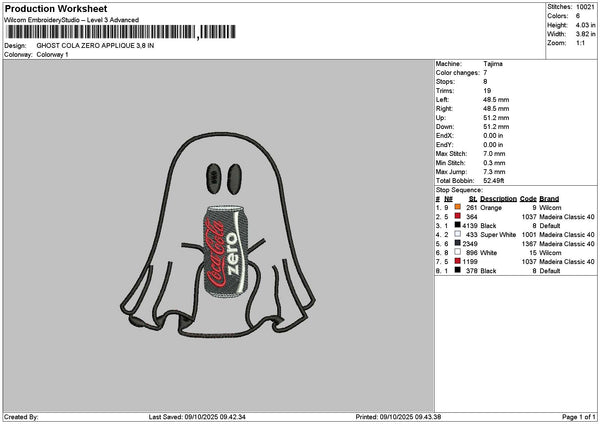This screenshot has width=600, height=424.
Task: Click 'White' description in stop 6 row
Action: [489, 253]
